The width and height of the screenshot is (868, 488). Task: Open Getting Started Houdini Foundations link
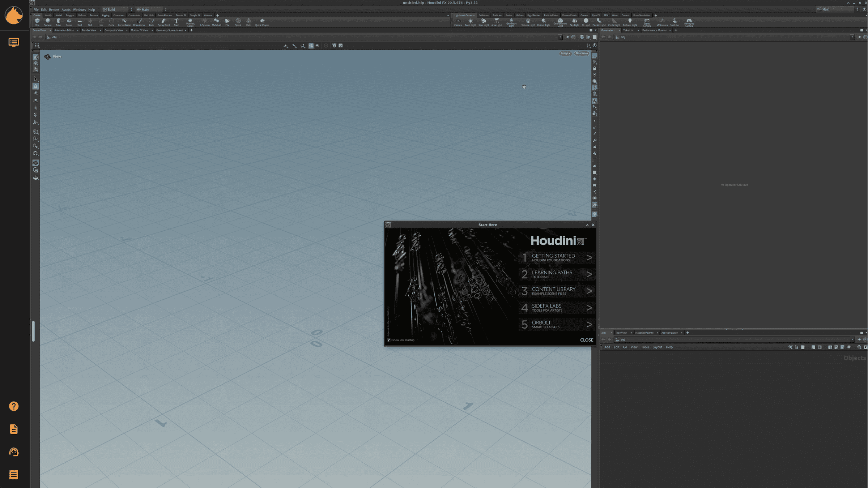point(557,258)
